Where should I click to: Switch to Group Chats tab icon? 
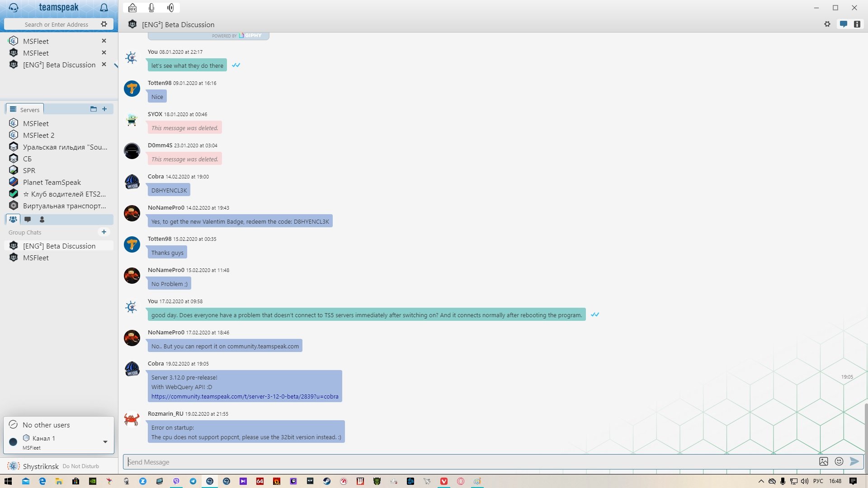point(13,219)
